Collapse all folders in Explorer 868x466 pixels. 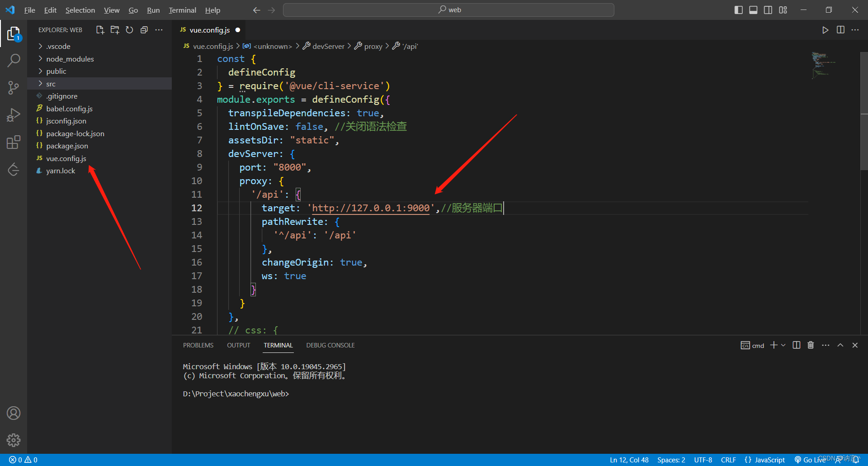pyautogui.click(x=144, y=30)
